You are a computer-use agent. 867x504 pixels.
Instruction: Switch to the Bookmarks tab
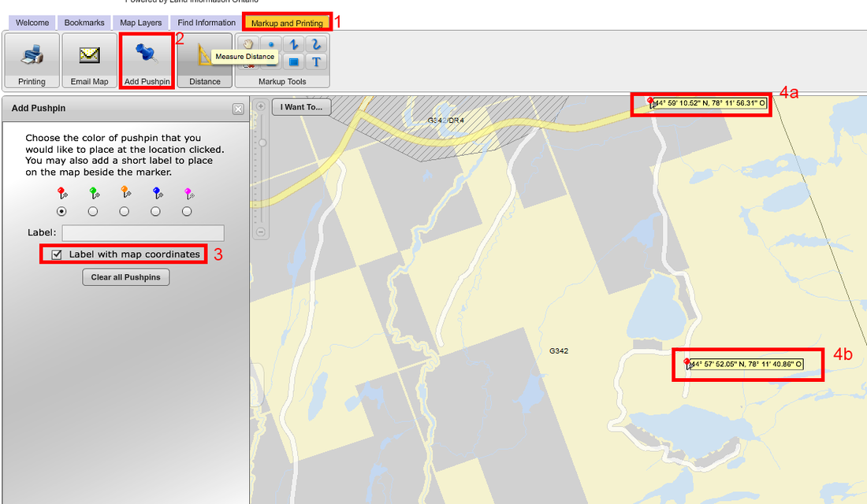(84, 23)
